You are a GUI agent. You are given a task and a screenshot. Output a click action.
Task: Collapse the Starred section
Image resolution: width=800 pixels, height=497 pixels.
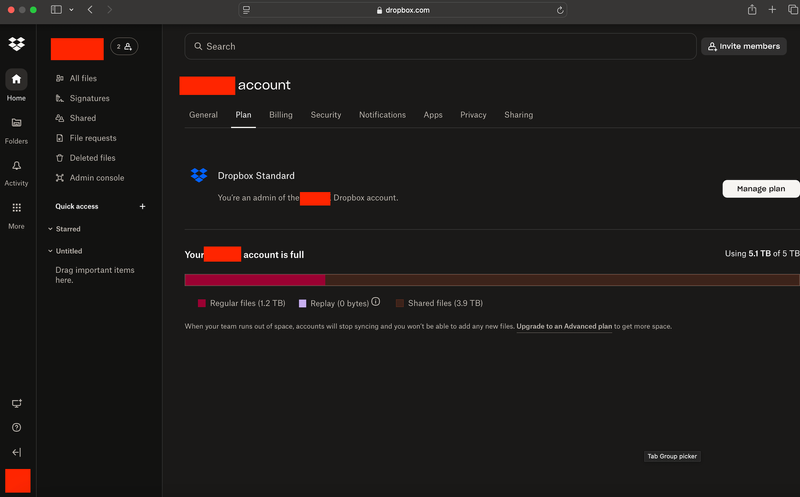tap(51, 229)
